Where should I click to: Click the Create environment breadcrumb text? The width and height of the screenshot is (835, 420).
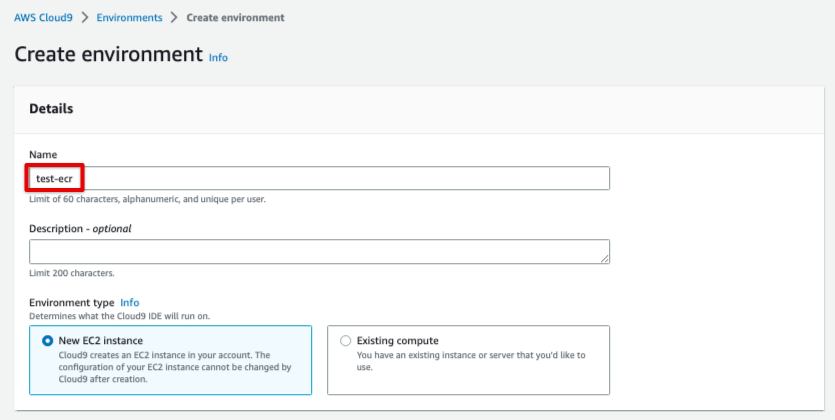(x=235, y=18)
